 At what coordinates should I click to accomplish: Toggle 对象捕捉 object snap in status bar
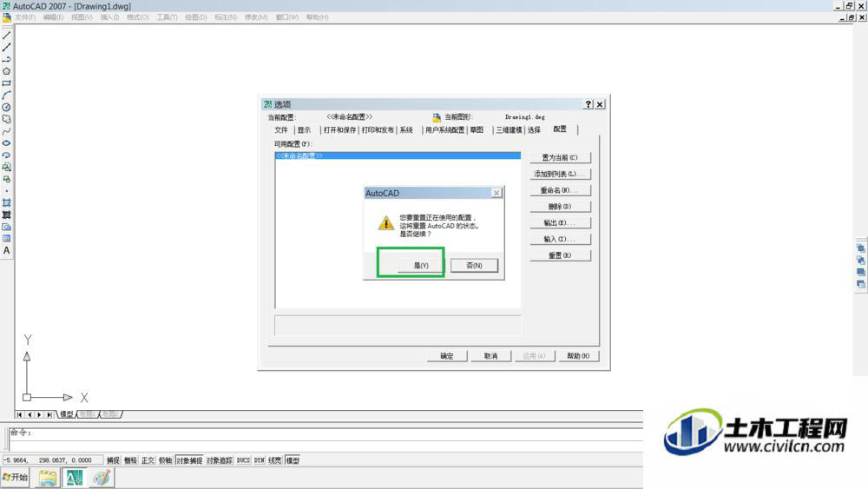(x=189, y=460)
